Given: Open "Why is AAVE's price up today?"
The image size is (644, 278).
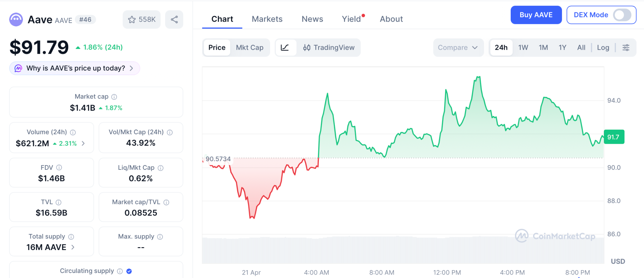Looking at the screenshot, I should (x=75, y=68).
